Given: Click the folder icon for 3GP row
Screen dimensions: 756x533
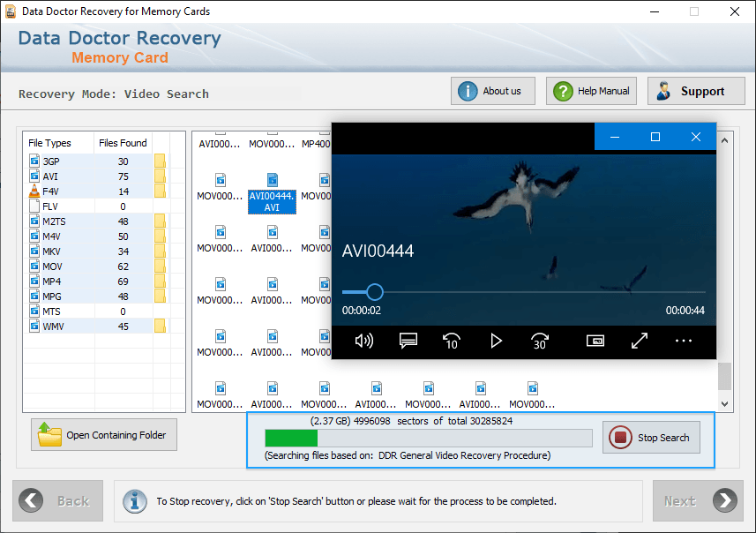Looking at the screenshot, I should (160, 161).
